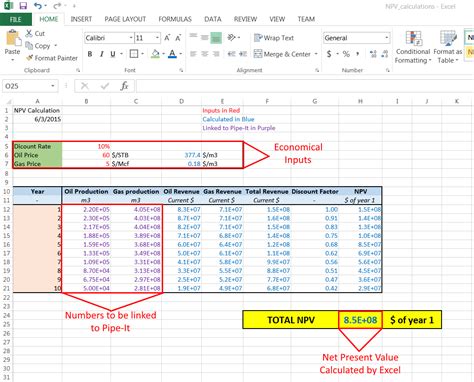Switch to the DATA tab
474x382 pixels.
point(213,19)
